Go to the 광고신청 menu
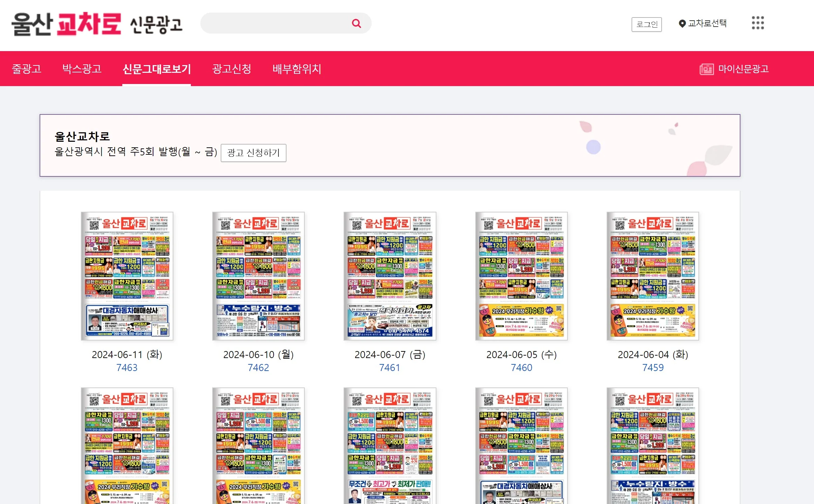The height and width of the screenshot is (504, 814). point(232,69)
